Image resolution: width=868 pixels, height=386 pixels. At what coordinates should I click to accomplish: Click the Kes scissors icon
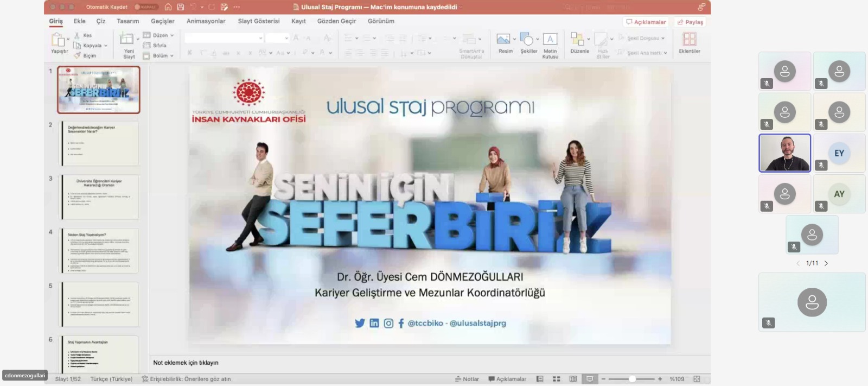point(77,35)
